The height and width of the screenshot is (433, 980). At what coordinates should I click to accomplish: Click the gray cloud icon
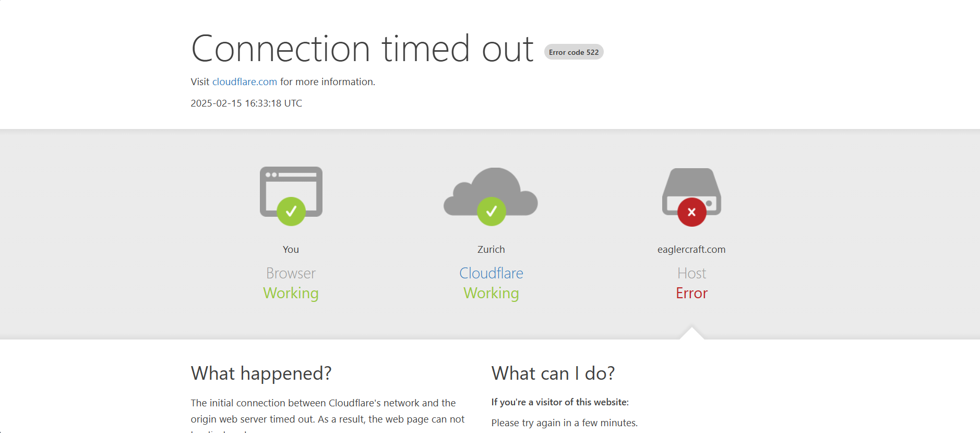coord(491,191)
